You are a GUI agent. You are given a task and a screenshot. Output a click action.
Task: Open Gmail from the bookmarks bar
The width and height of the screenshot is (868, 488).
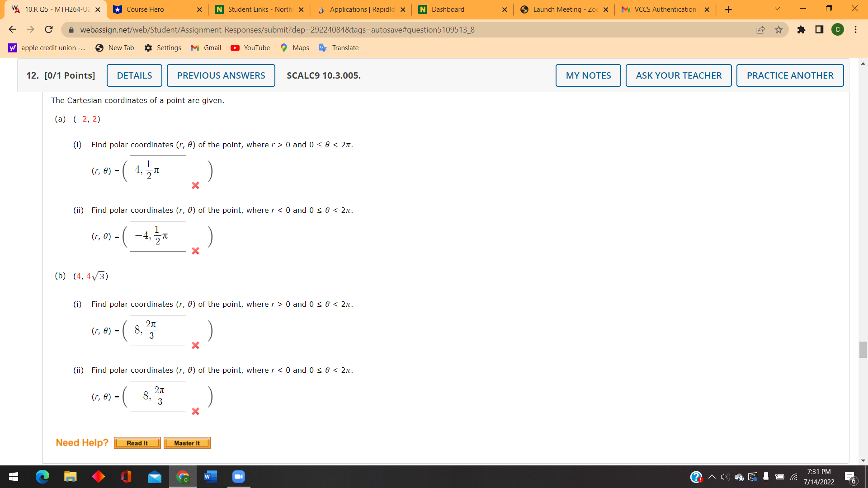click(x=206, y=47)
